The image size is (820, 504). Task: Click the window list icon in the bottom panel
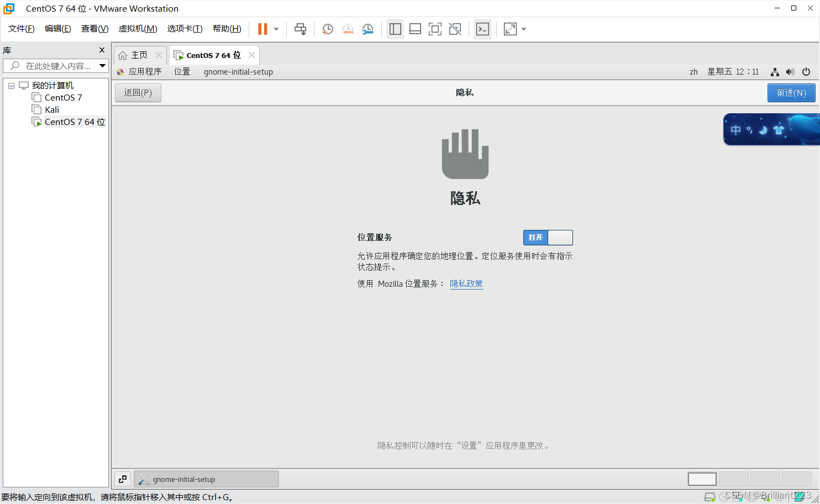(x=123, y=479)
